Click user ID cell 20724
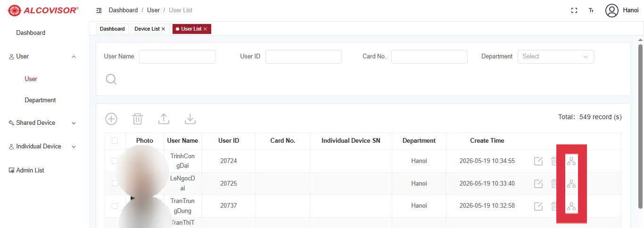The image size is (644, 228). point(229,161)
